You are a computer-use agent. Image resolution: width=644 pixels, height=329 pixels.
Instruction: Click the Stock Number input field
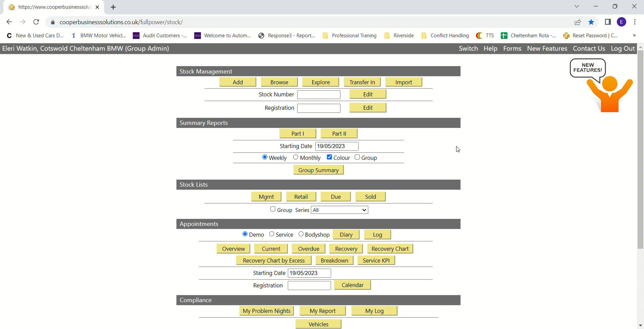click(x=319, y=95)
